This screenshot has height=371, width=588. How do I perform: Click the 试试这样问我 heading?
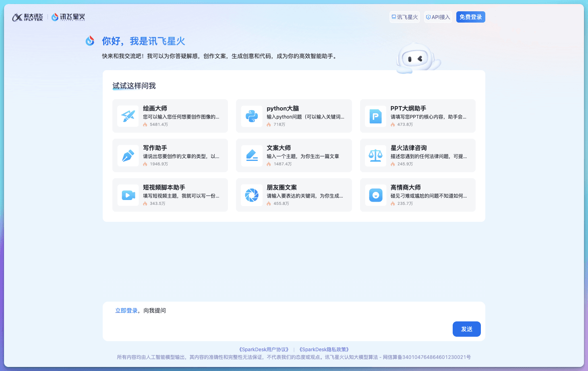[x=134, y=86]
